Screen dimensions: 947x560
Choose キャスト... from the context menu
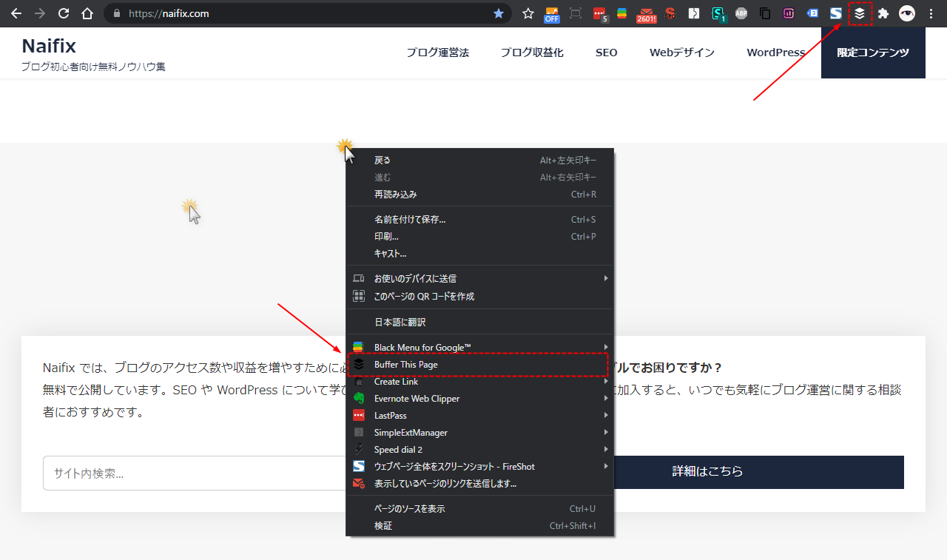[x=480, y=254]
